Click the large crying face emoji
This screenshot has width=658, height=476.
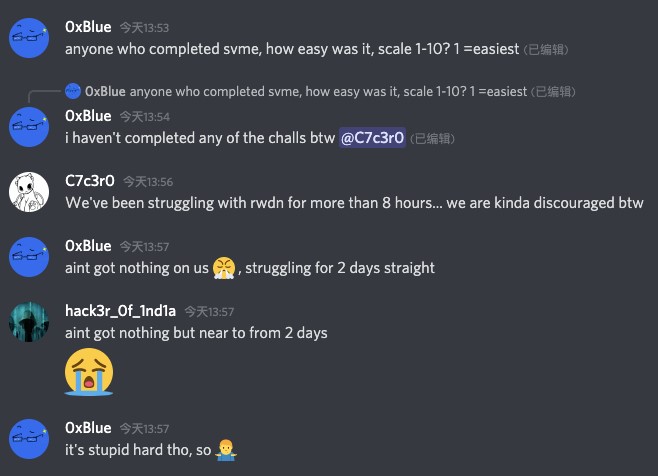click(x=89, y=372)
